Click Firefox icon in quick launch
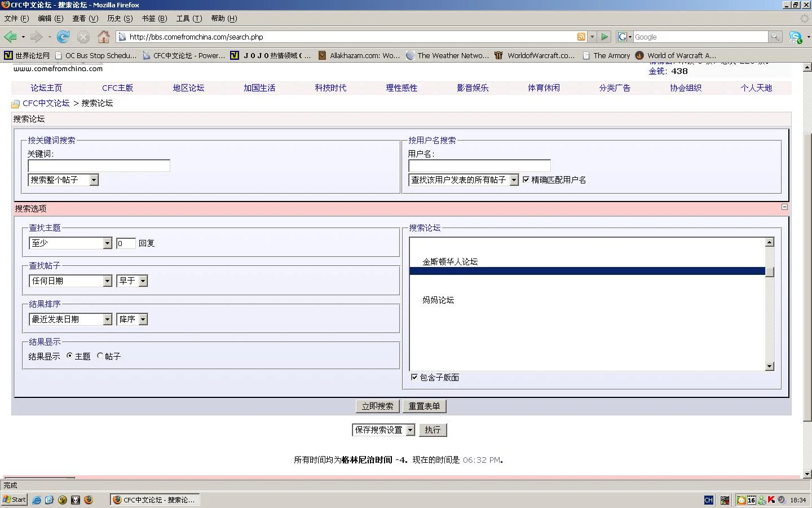 (x=89, y=500)
